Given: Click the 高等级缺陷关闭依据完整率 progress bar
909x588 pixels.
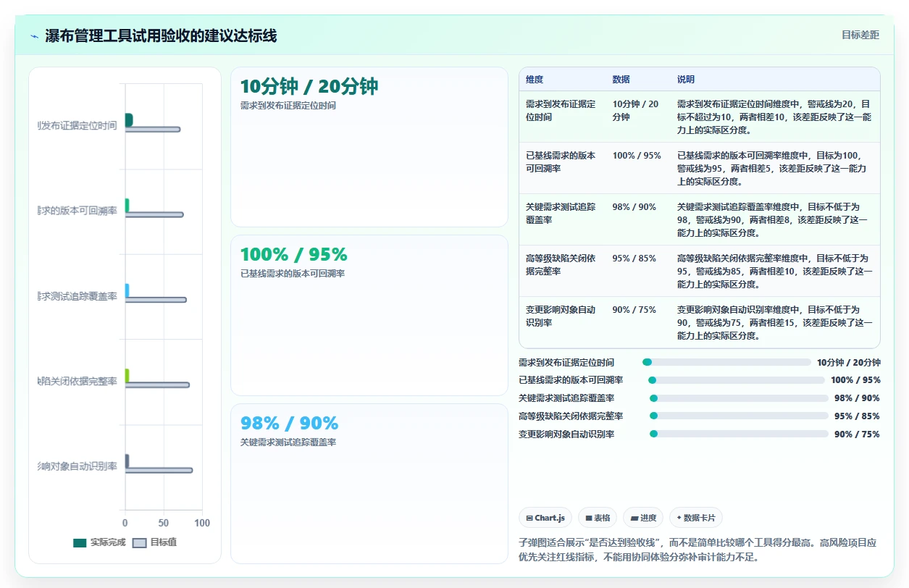Looking at the screenshot, I should [739, 416].
